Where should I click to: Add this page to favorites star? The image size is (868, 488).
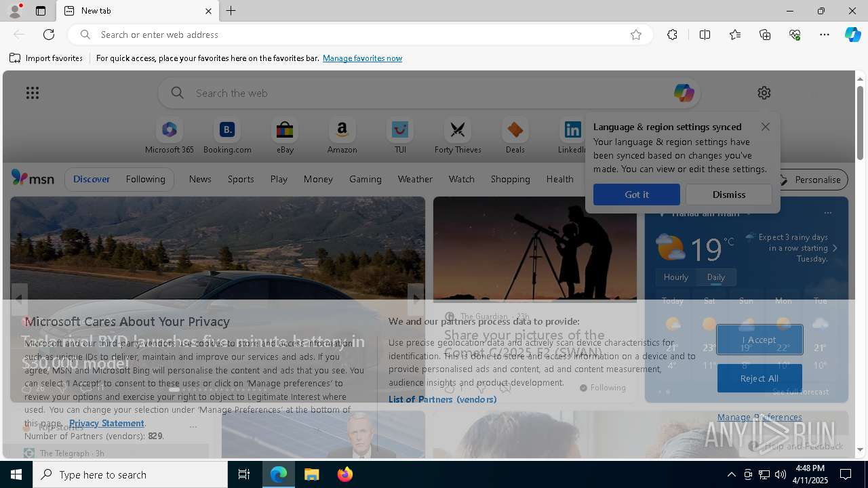coord(636,35)
